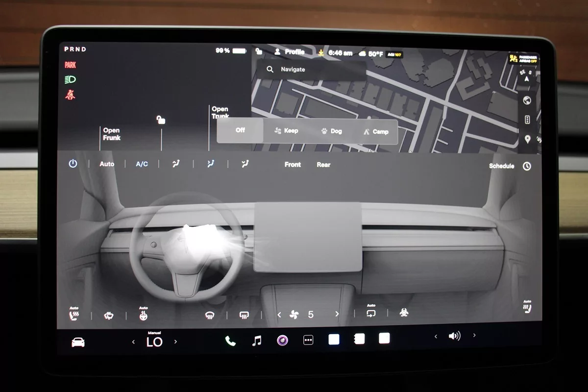Tap the car controls icon
Screen dimensions: 588x392
pos(78,342)
